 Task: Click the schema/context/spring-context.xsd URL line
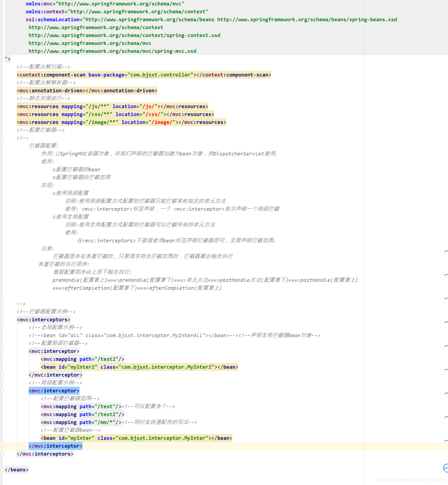coord(124,35)
